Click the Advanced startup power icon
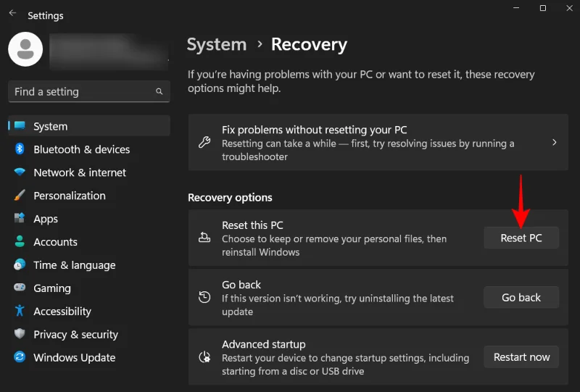 [x=204, y=357]
